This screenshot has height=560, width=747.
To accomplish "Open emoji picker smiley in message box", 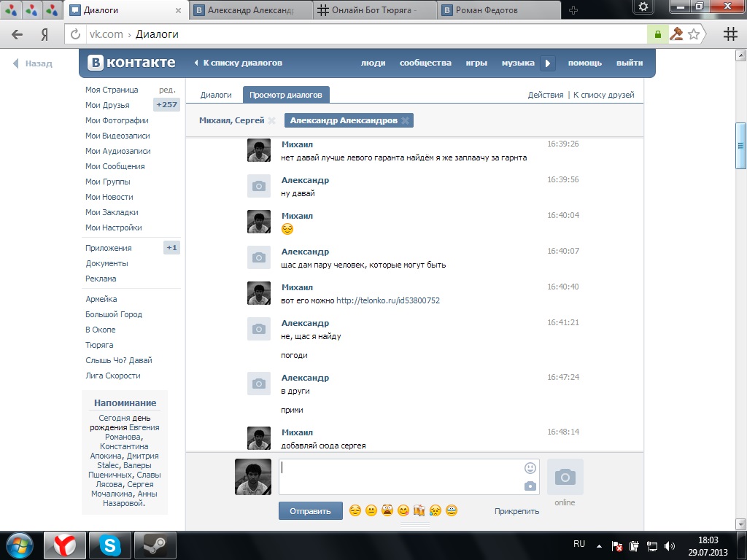I will [530, 468].
